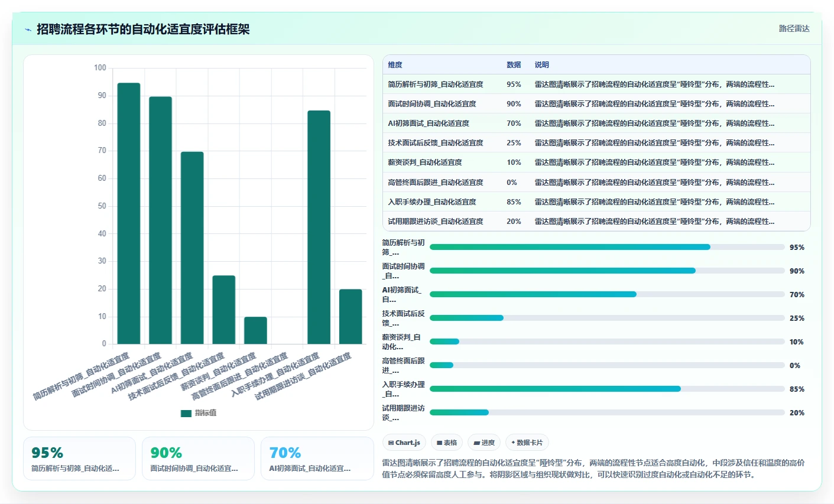The width and height of the screenshot is (834, 504).
Task: Open the 路径雷达 label in the header
Action: [x=794, y=28]
